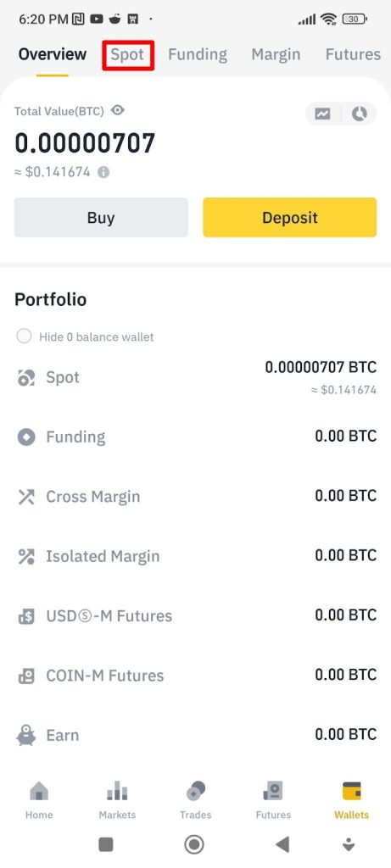391x868 pixels.
Task: Open Cross Margin wallet icon
Action: 26,497
